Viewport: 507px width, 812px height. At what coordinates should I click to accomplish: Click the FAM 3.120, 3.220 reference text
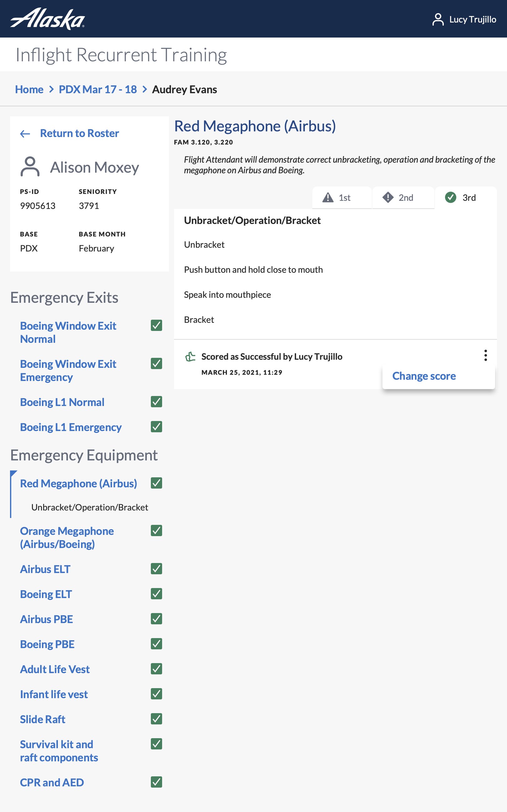point(203,142)
